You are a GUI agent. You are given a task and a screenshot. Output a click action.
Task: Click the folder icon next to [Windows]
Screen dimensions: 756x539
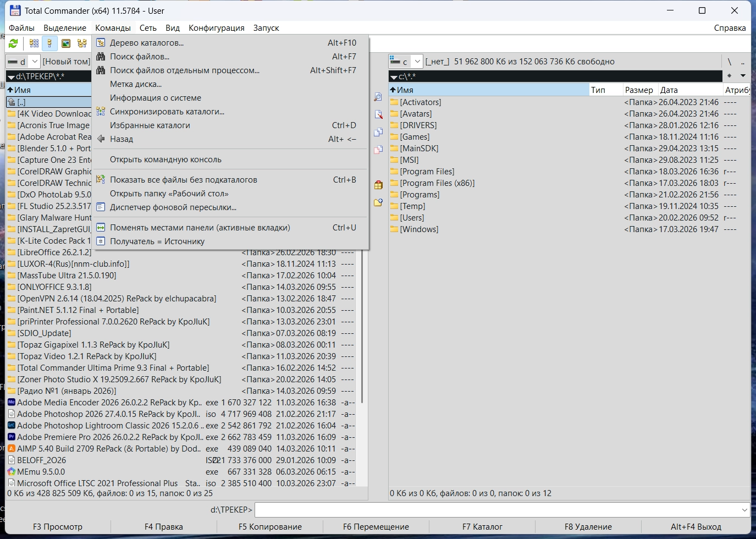pos(394,229)
